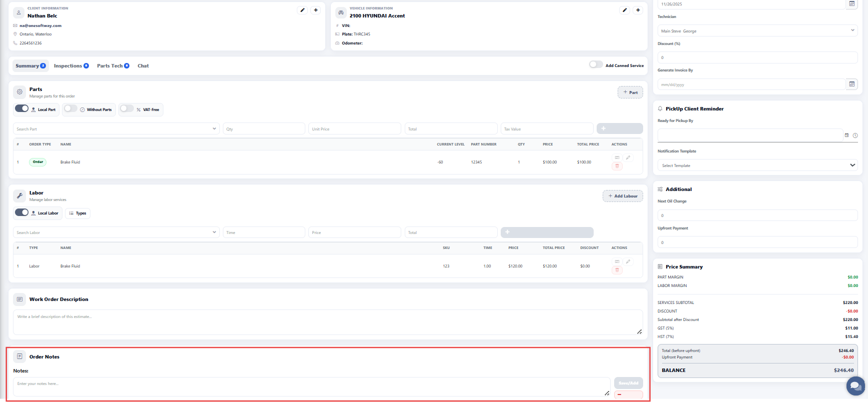The height and width of the screenshot is (402, 868).
Task: Click the red minus notes button
Action: pos(628,394)
